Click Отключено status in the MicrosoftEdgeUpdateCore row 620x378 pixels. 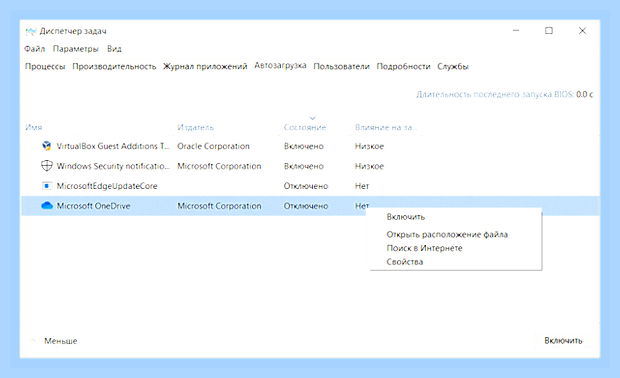tap(306, 186)
